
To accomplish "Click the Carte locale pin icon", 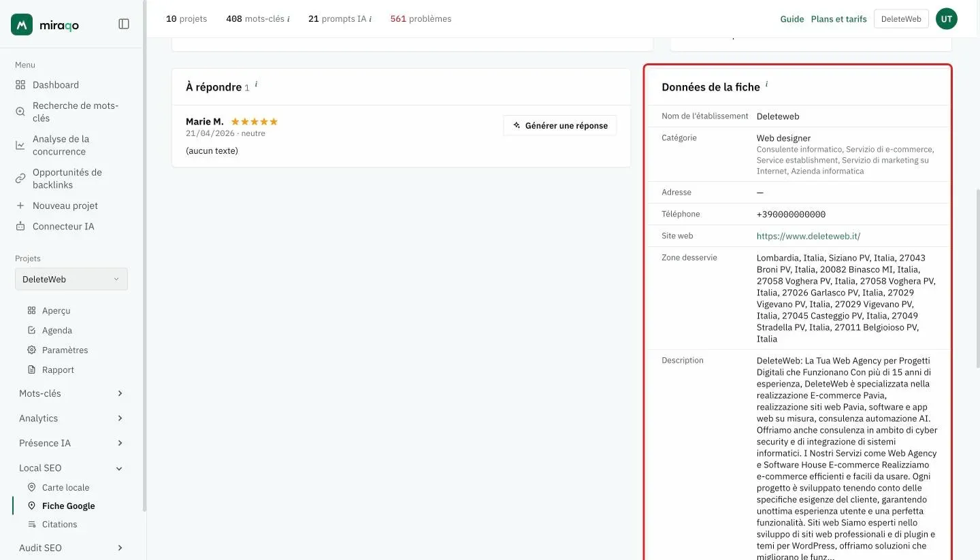I will click(x=31, y=487).
